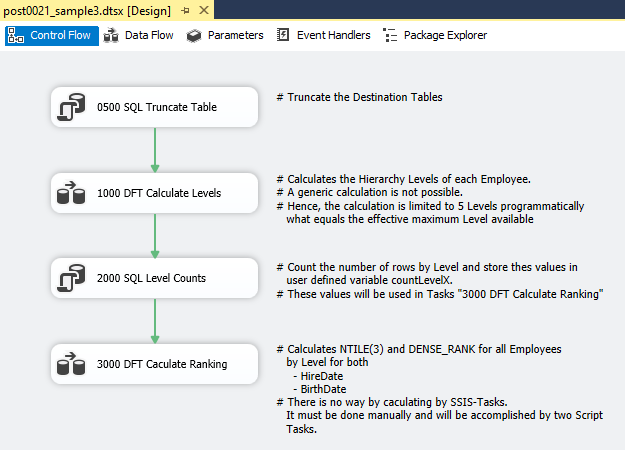625x450 pixels.
Task: Open the Package Explorer tab
Action: (x=435, y=35)
